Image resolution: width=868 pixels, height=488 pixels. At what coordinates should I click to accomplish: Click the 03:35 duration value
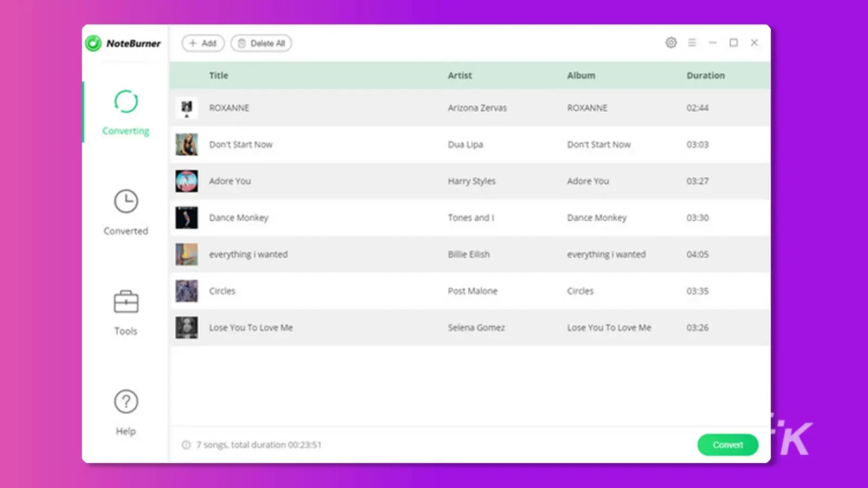click(x=698, y=291)
